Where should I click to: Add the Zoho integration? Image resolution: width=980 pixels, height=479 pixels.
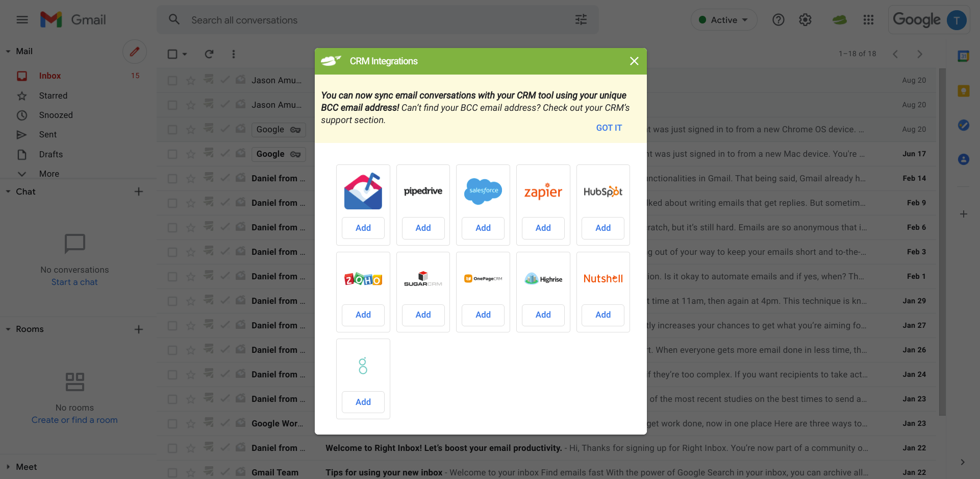coord(363,315)
